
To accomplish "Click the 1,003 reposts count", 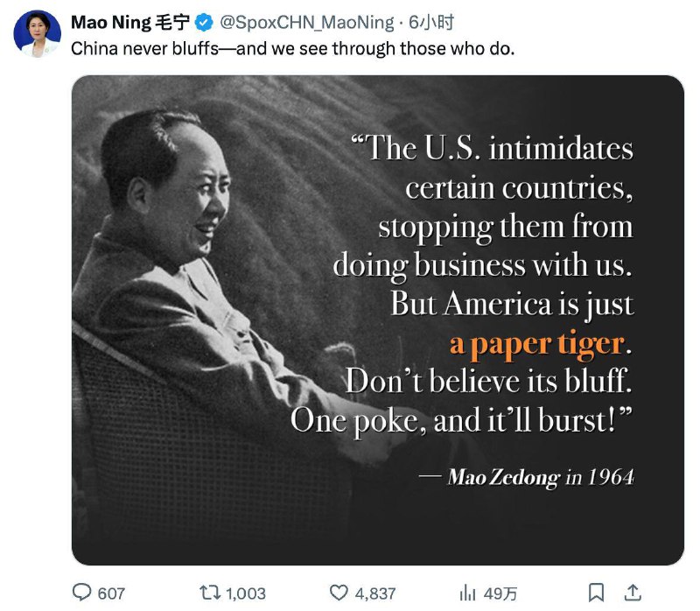I will (246, 593).
